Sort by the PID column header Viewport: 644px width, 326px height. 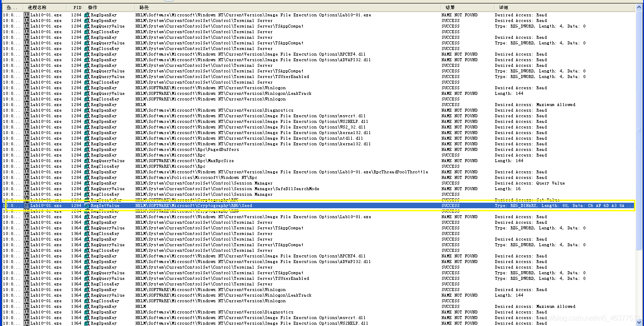pyautogui.click(x=75, y=7)
